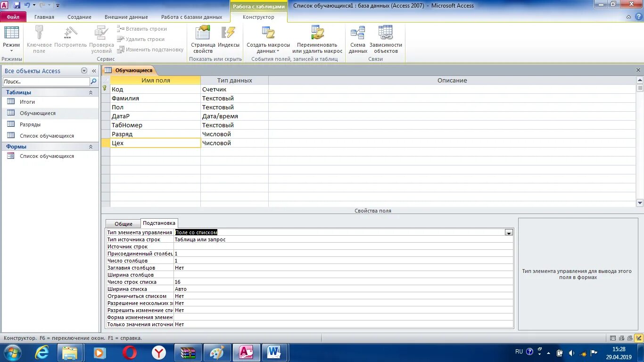
Task: Open the Windows Start menu
Action: point(12,353)
